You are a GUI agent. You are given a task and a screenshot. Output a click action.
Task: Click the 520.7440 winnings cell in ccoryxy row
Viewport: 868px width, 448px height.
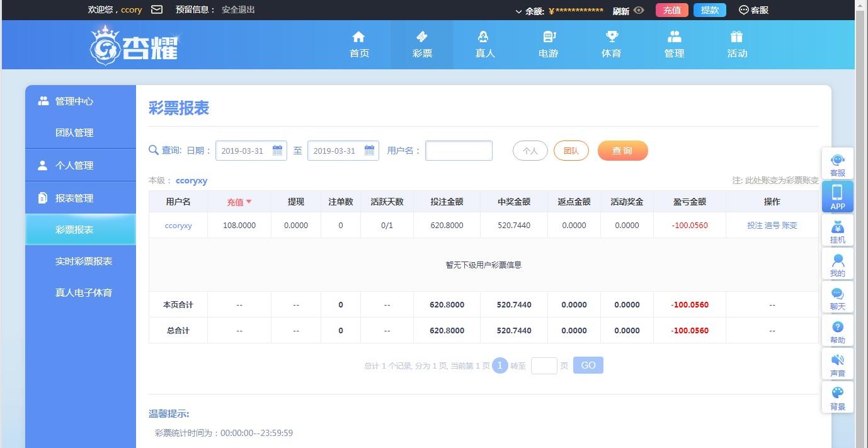point(514,225)
